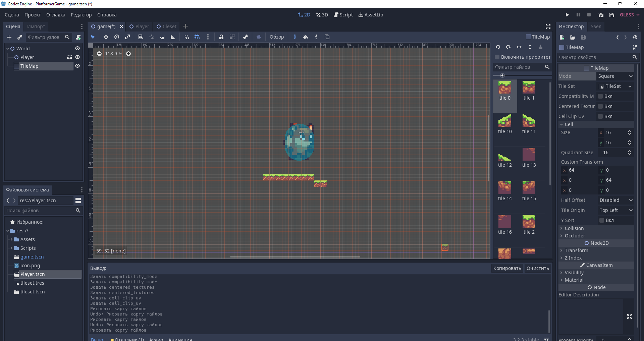
Task: Enable Cell Clip Uv checkbox
Action: coord(600,116)
